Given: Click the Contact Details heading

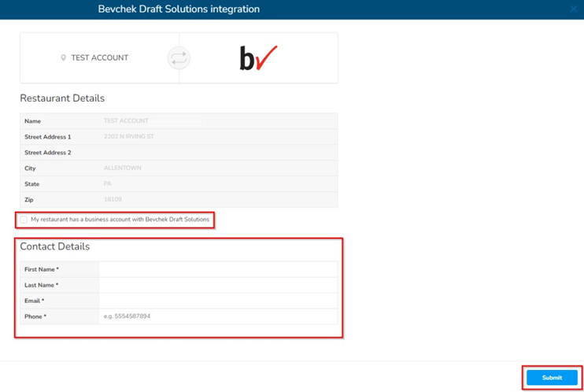Looking at the screenshot, I should coord(55,246).
